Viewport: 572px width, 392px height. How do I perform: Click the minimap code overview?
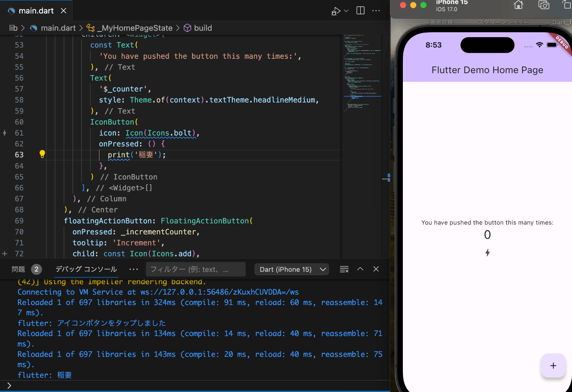362,73
